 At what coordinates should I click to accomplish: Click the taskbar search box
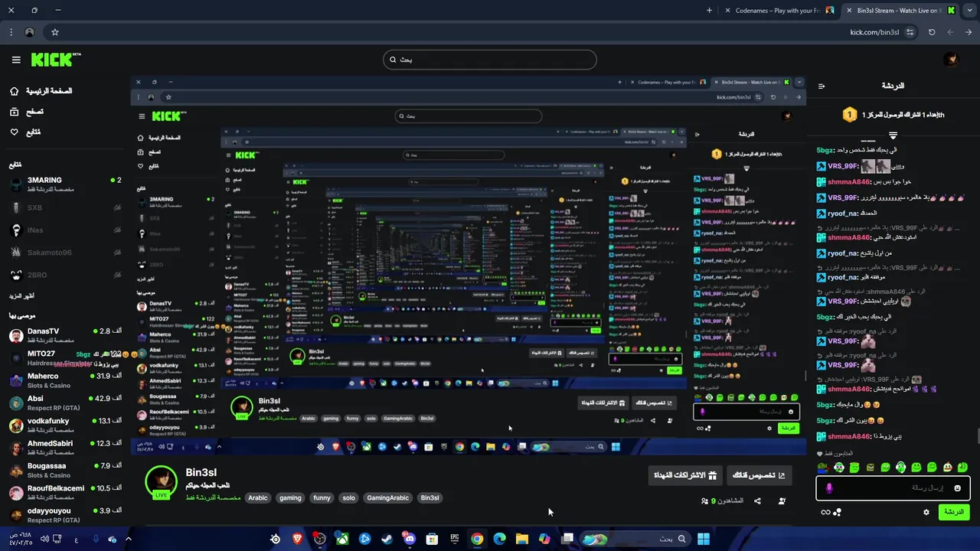634,539
